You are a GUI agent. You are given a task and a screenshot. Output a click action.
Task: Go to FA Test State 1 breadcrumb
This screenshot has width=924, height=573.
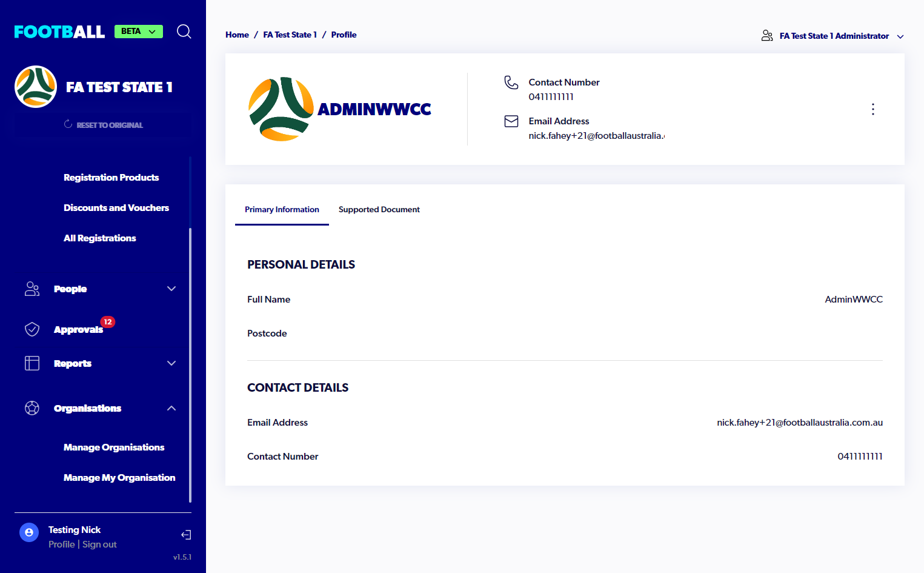click(x=290, y=35)
